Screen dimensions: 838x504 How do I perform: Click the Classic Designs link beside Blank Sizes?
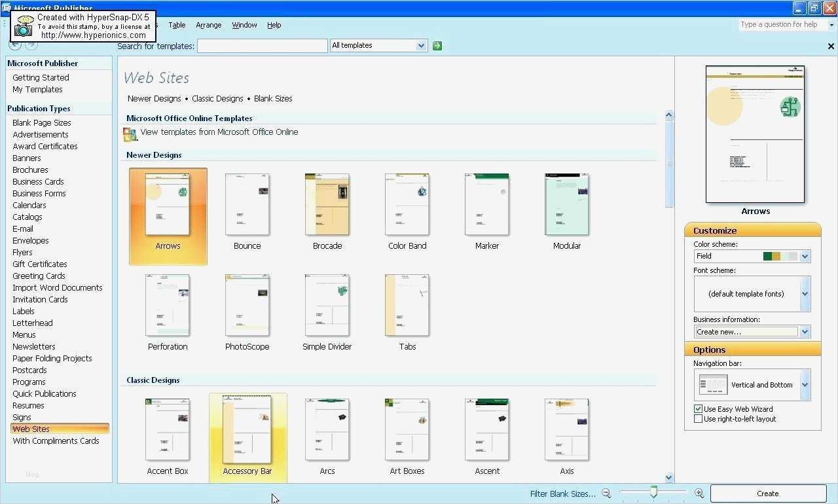(217, 99)
